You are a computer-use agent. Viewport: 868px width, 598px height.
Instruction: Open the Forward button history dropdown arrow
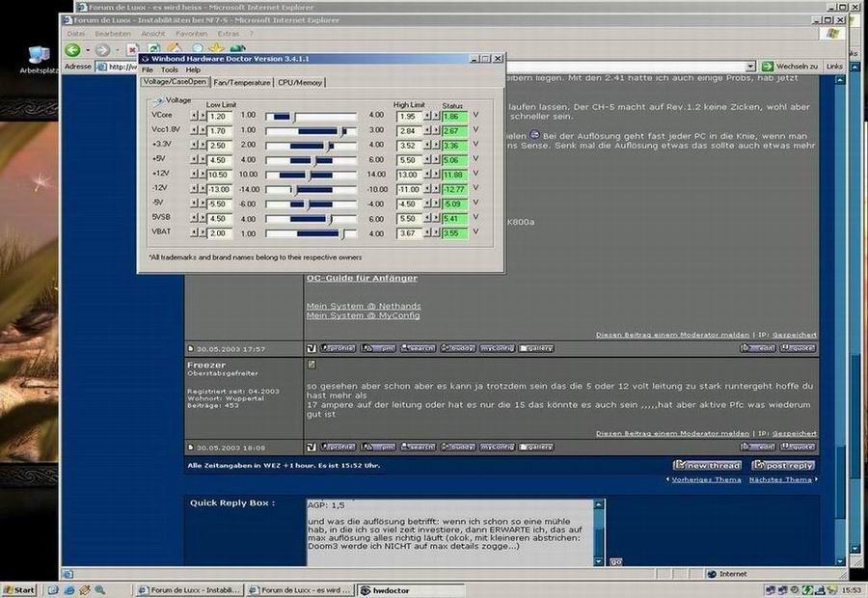[x=117, y=50]
